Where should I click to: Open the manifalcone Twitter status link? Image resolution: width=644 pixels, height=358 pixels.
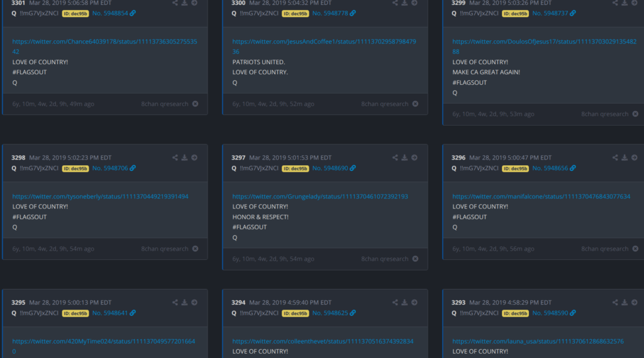tap(541, 197)
